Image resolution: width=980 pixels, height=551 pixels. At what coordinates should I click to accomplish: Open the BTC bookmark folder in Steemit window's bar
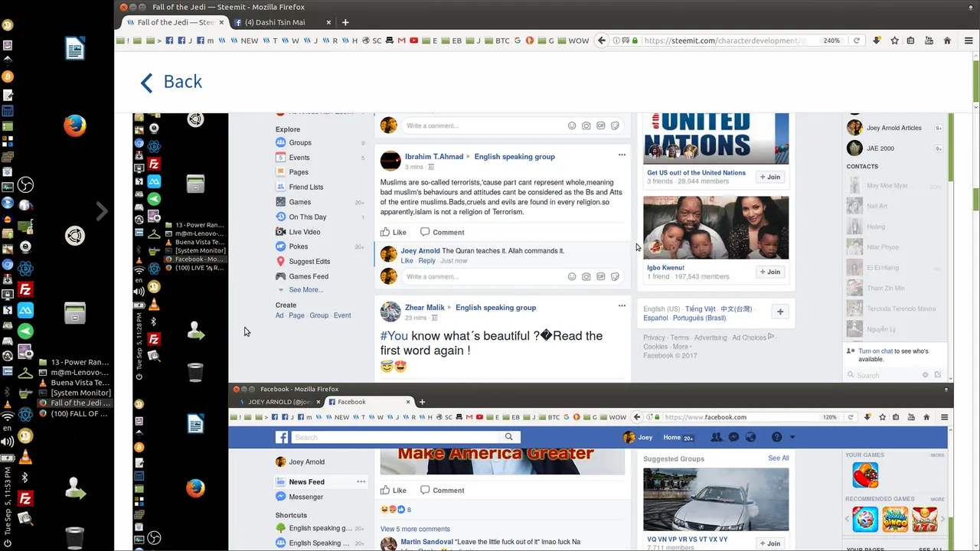497,41
